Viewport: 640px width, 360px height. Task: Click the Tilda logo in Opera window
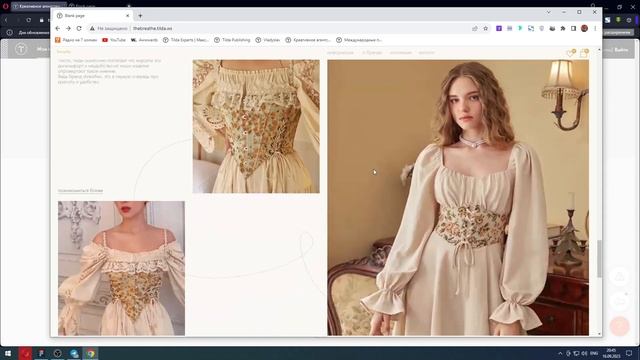pos(21,49)
